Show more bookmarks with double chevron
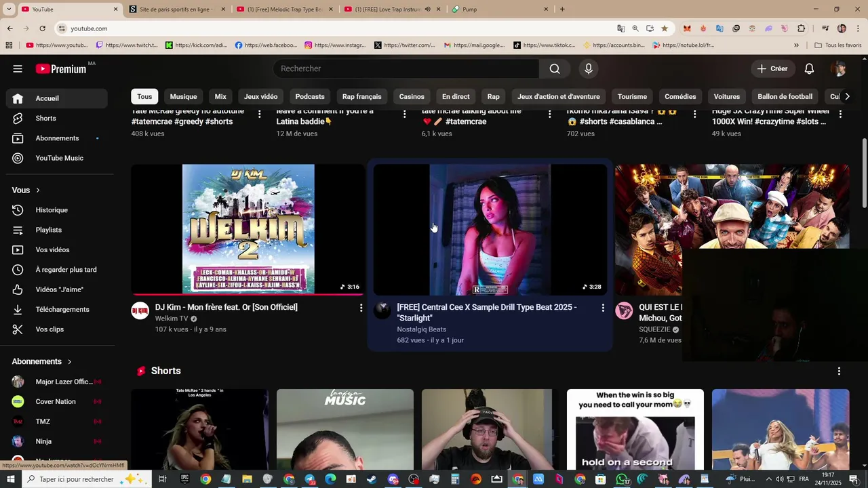This screenshot has width=868, height=488. point(796,45)
